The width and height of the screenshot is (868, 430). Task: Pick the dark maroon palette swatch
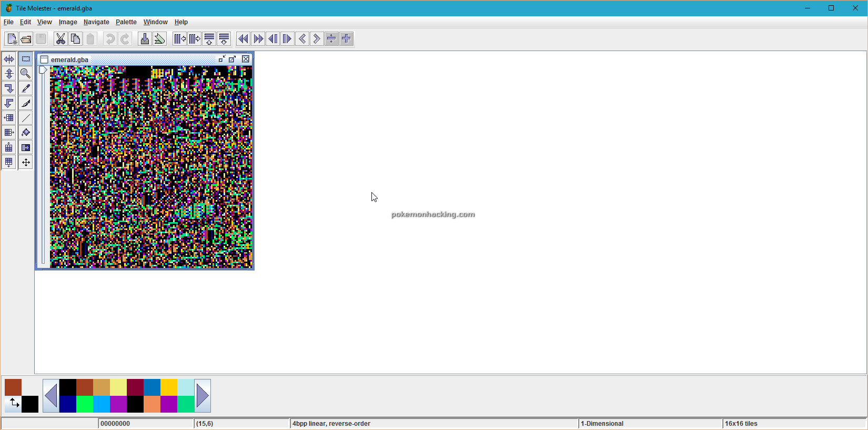(x=135, y=387)
